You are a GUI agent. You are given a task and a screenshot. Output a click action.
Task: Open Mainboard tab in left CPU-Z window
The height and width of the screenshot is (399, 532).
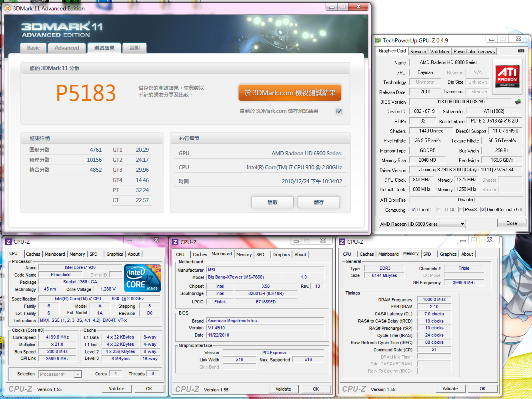pyautogui.click(x=55, y=254)
